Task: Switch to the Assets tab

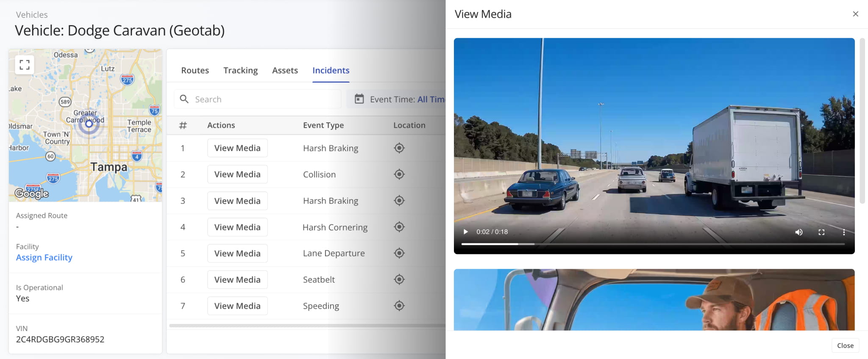Action: tap(285, 70)
